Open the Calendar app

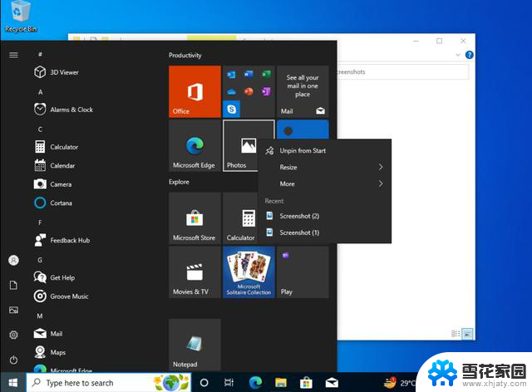pyautogui.click(x=55, y=165)
